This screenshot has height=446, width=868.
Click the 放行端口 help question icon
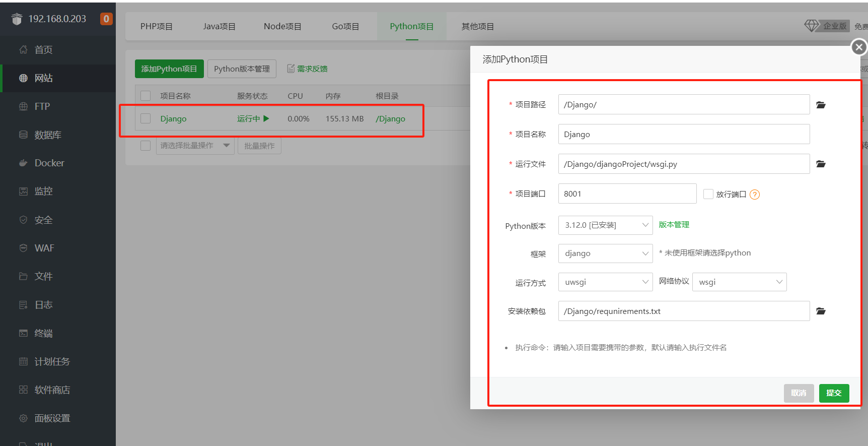click(x=754, y=195)
